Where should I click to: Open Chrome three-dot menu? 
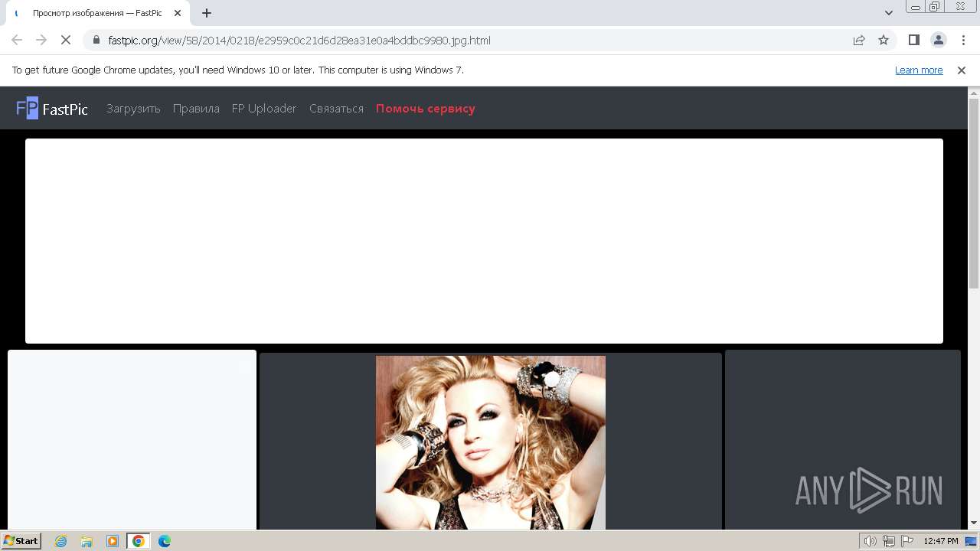tap(962, 40)
